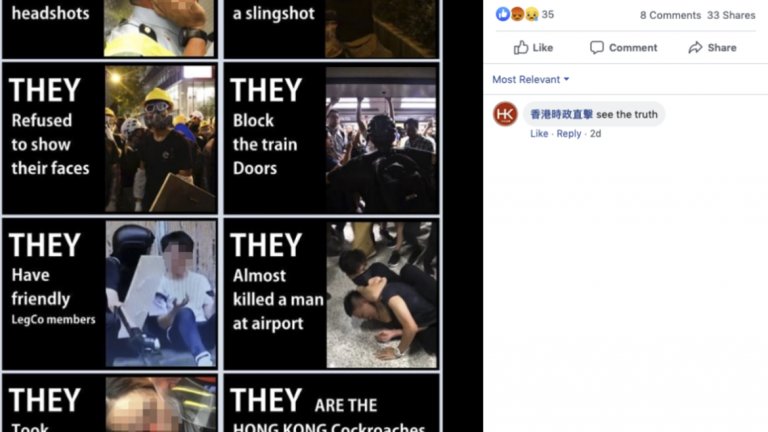
Task: Click the Share arrow icon
Action: click(x=695, y=48)
